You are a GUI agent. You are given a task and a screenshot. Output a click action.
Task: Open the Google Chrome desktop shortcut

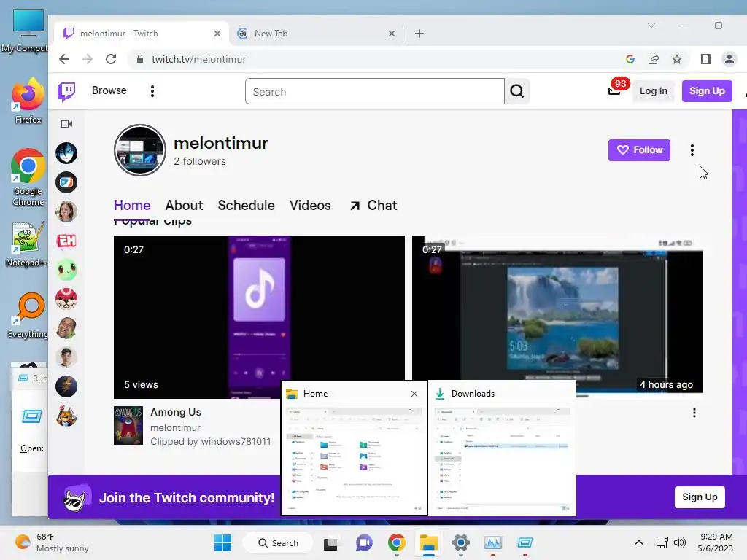click(28, 177)
